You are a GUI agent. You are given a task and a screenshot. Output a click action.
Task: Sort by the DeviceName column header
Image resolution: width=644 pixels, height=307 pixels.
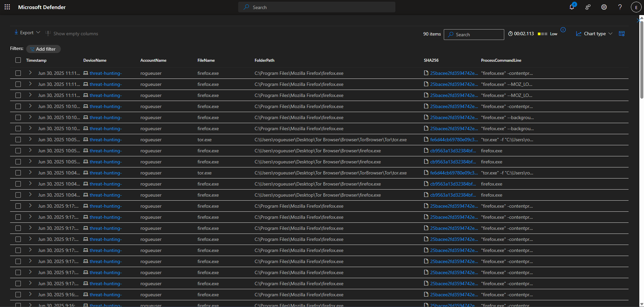tap(95, 60)
